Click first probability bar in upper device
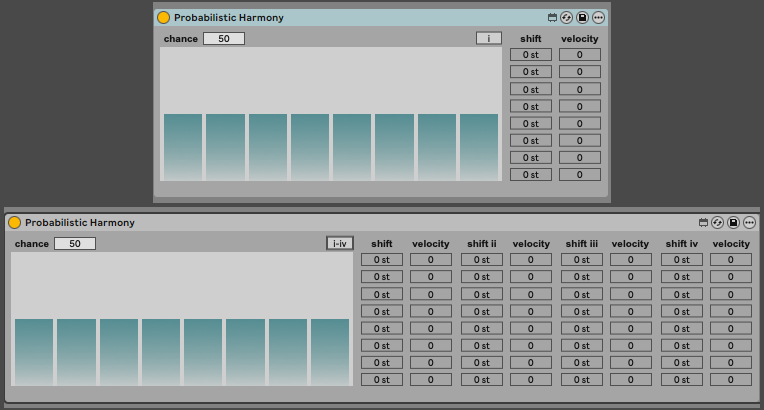 [183, 146]
